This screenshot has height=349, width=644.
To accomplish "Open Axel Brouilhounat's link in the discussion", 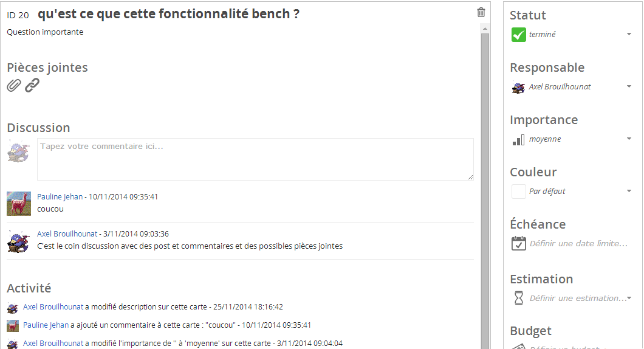I will click(x=67, y=233).
